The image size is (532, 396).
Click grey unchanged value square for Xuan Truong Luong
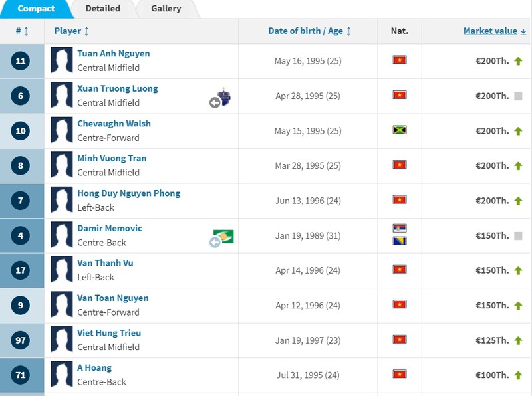point(518,96)
